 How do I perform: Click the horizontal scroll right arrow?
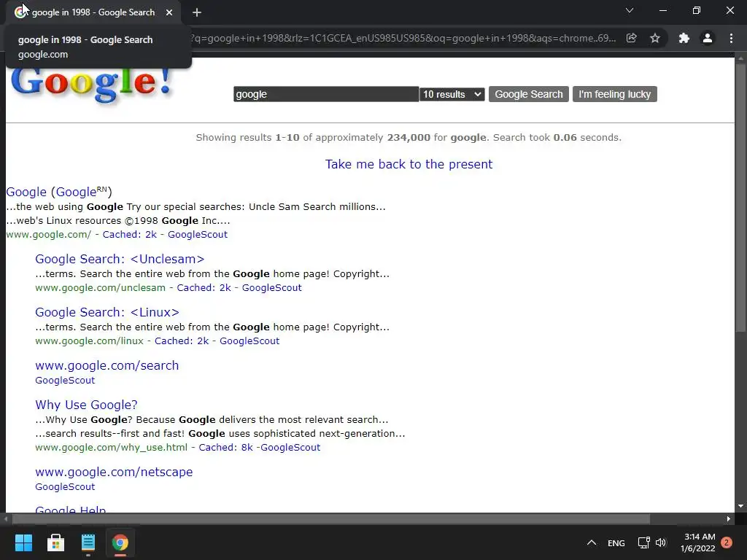coord(729,518)
